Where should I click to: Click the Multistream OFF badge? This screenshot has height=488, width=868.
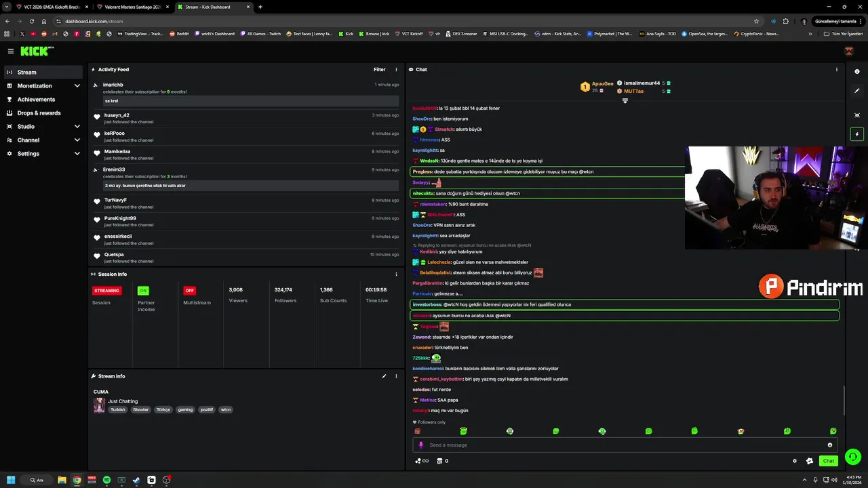(189, 290)
